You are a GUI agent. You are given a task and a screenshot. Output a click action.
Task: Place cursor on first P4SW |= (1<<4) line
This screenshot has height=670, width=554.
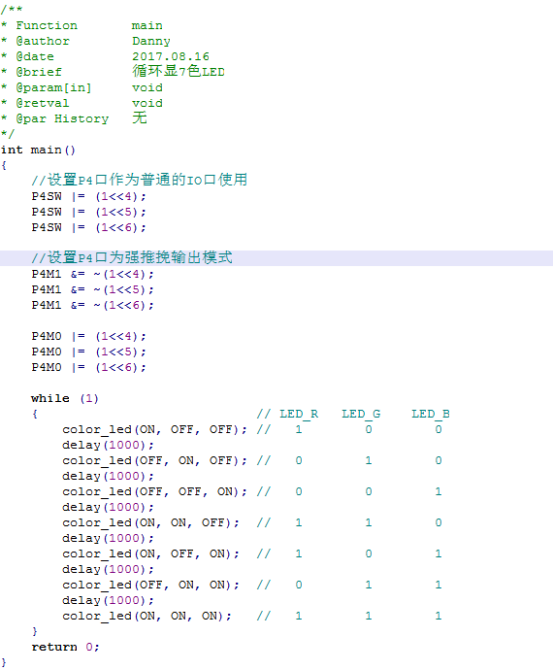(89, 197)
